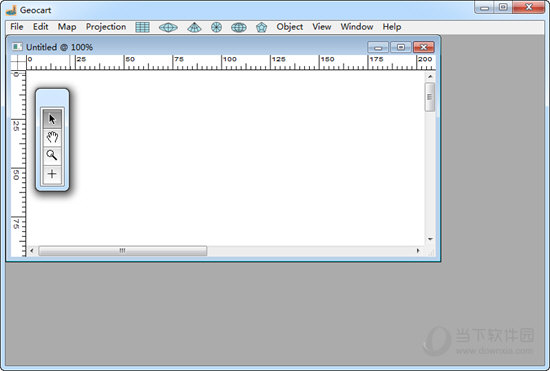The image size is (550, 371).
Task: Open the Edit menu
Action: pos(40,27)
